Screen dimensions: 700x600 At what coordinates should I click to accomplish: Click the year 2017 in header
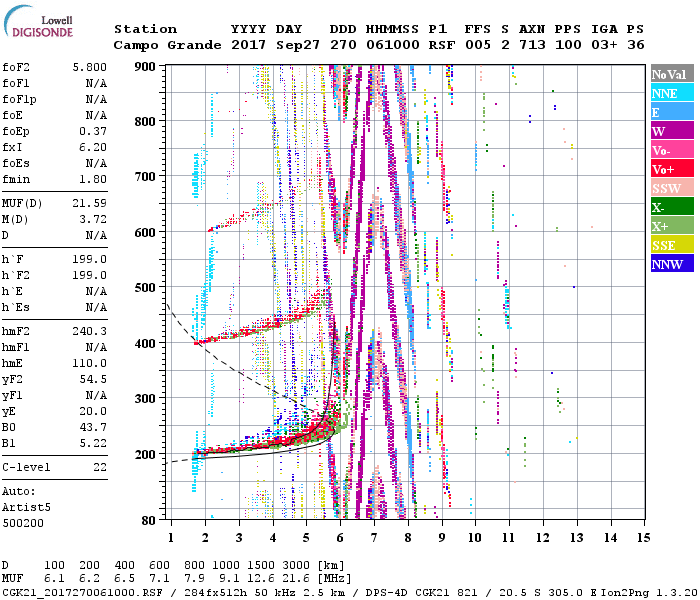click(x=249, y=45)
